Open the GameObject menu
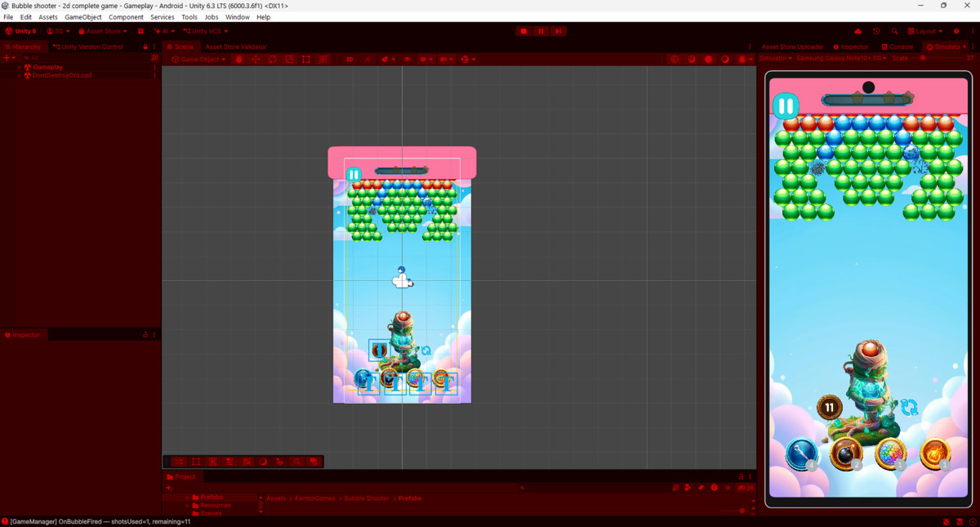This screenshot has width=980, height=527. point(83,17)
